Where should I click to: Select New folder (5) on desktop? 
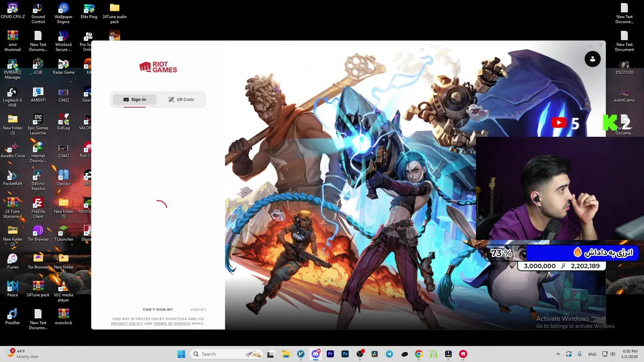pos(63,208)
